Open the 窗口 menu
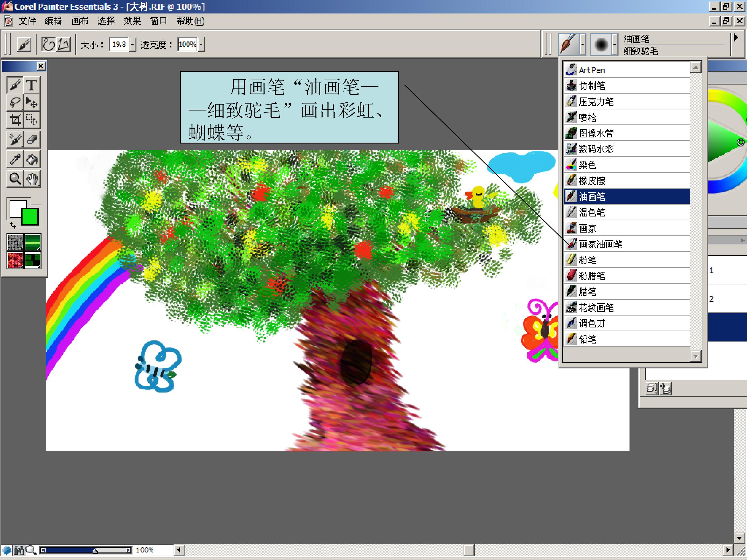 [158, 21]
